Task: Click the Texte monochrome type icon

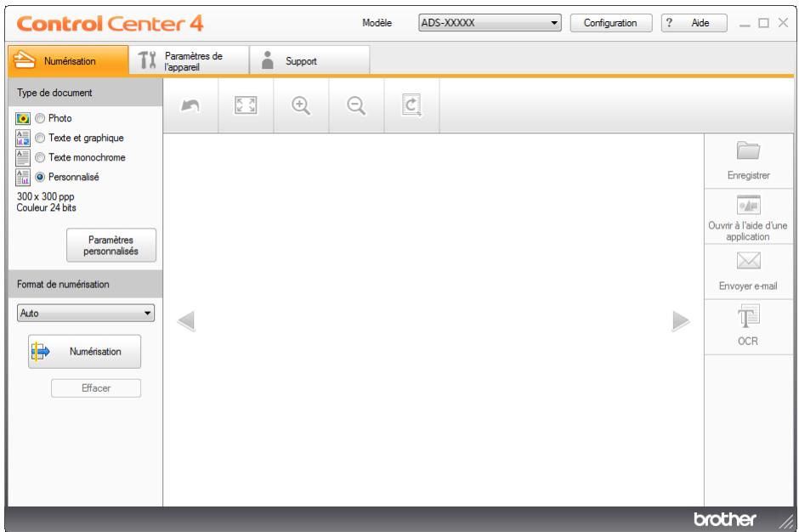Action: (22, 157)
